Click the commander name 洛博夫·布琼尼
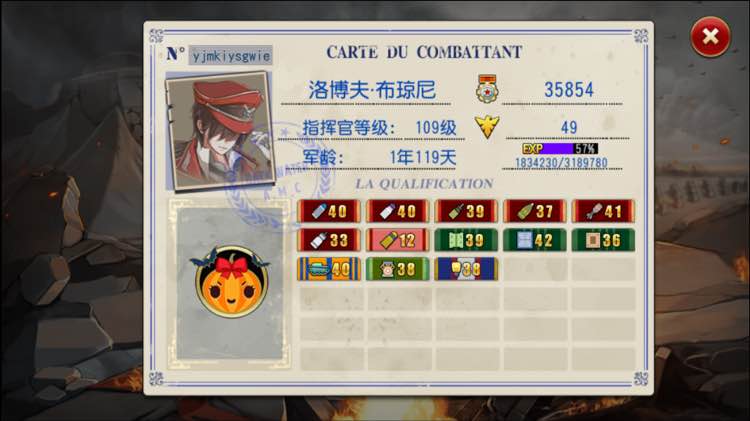Image resolution: width=750 pixels, height=421 pixels. click(372, 90)
